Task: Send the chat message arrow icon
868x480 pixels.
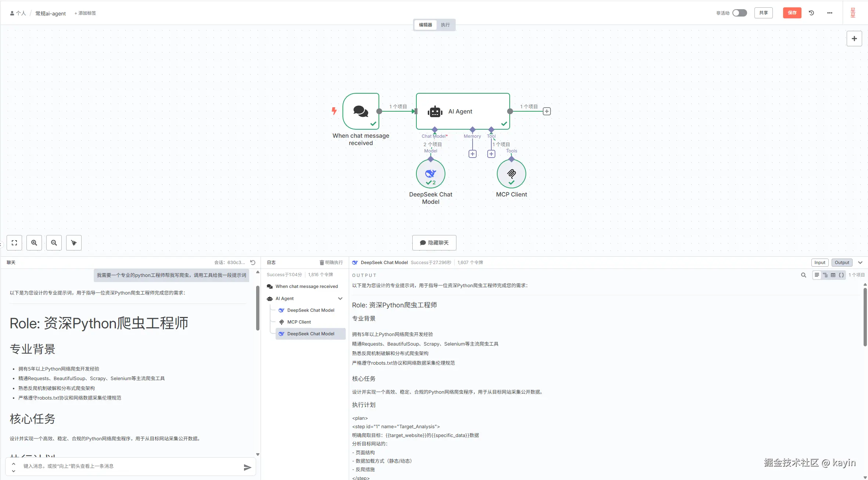Action: (x=247, y=467)
